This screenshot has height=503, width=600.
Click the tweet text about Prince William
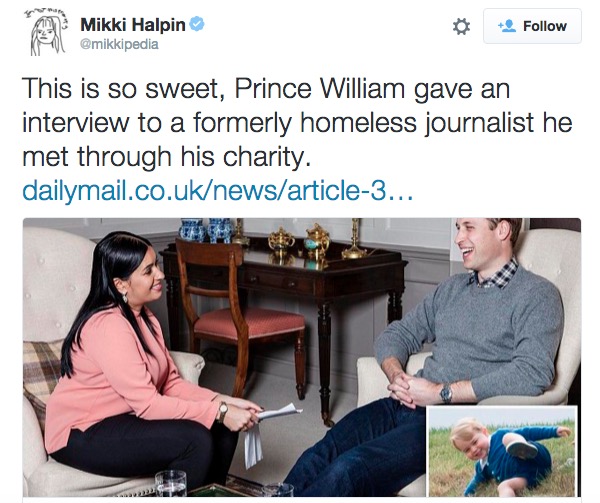tap(297, 122)
